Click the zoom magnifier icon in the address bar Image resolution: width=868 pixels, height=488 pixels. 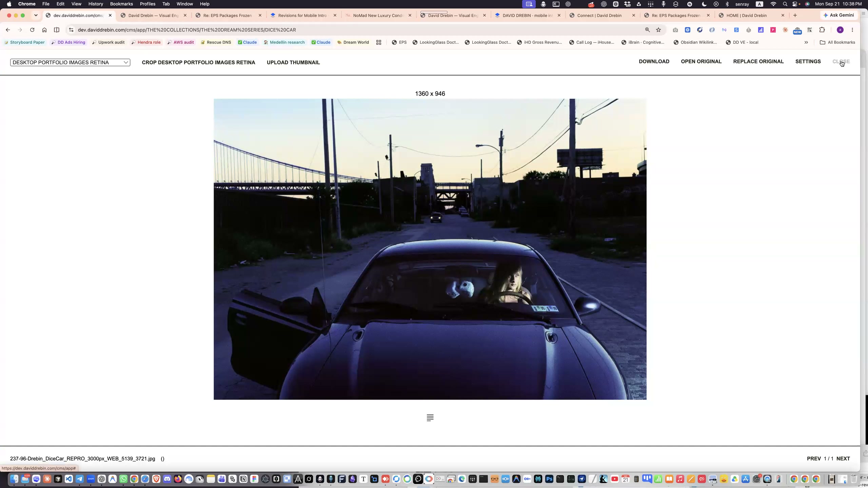(647, 30)
